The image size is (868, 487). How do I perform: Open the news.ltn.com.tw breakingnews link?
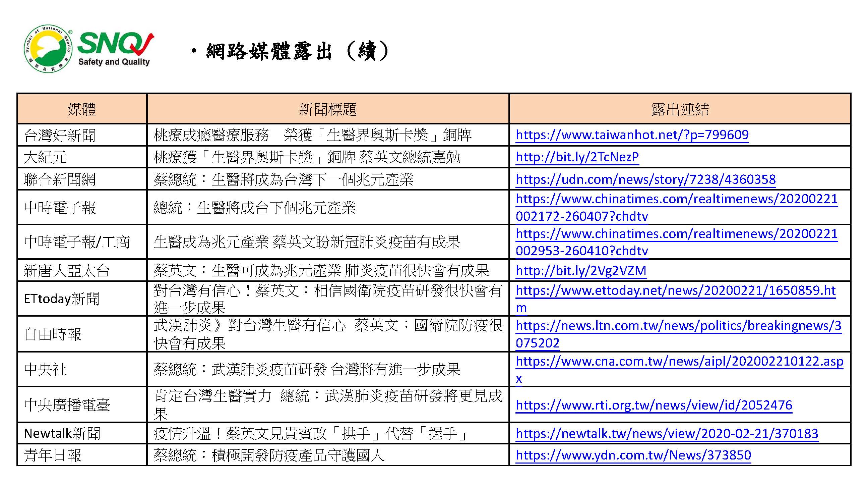(679, 334)
